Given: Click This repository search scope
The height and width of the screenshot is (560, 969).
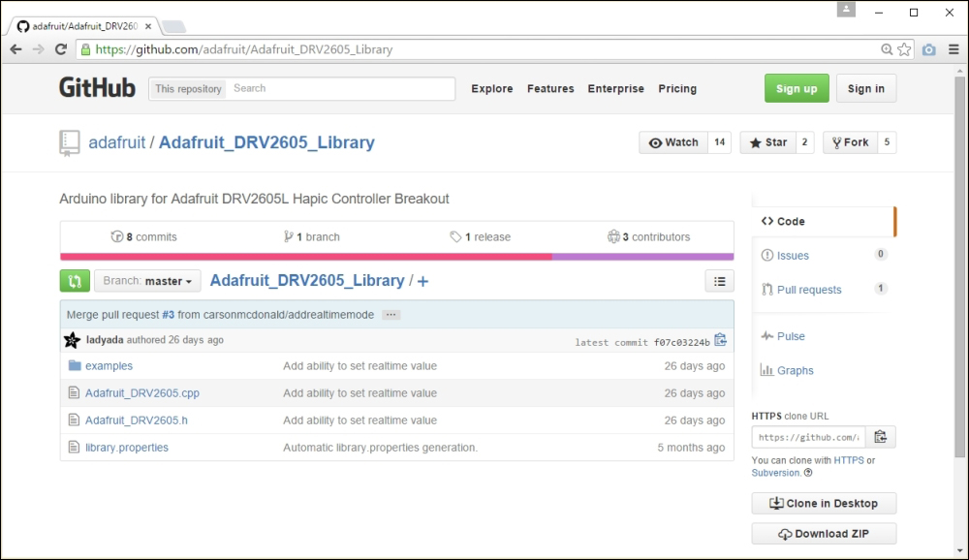Looking at the screenshot, I should [188, 88].
